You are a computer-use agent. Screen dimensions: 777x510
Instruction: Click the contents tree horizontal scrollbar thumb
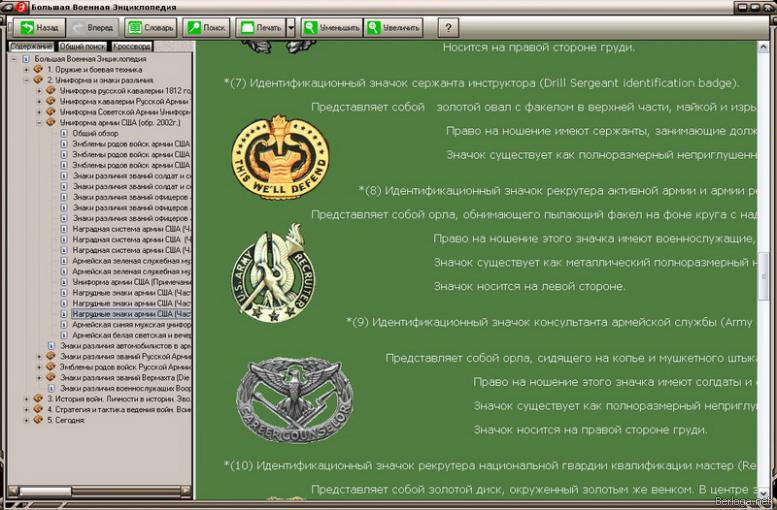point(46,491)
